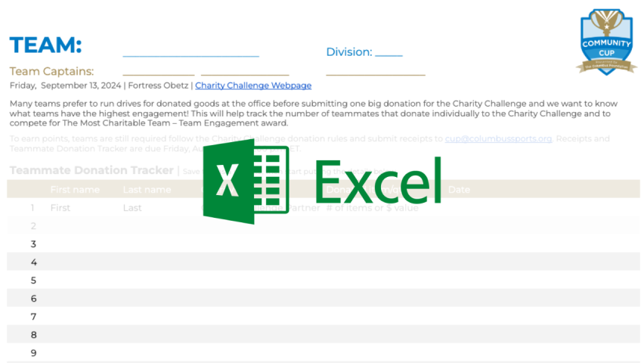This screenshot has height=363, width=644.
Task: Select the blank team name line
Action: (x=191, y=55)
